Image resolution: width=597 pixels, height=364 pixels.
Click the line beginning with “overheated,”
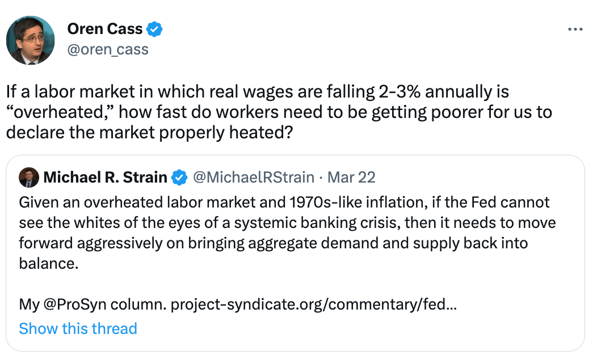coord(279,111)
